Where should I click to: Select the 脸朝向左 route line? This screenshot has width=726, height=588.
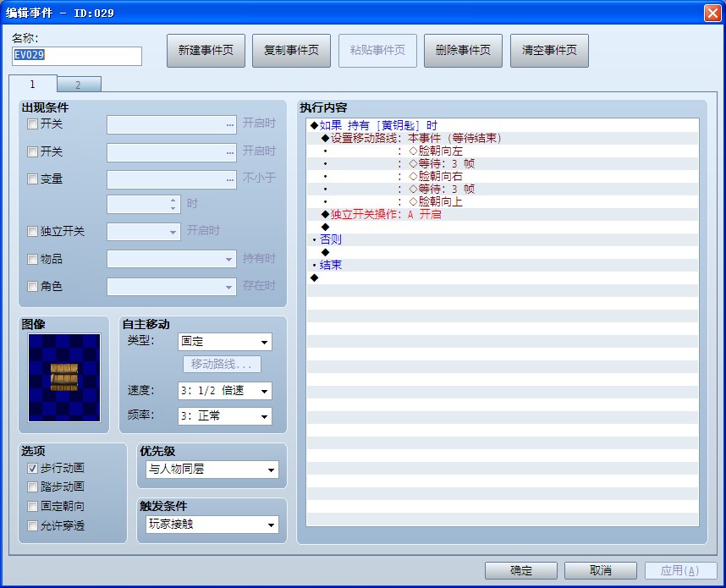(503, 151)
